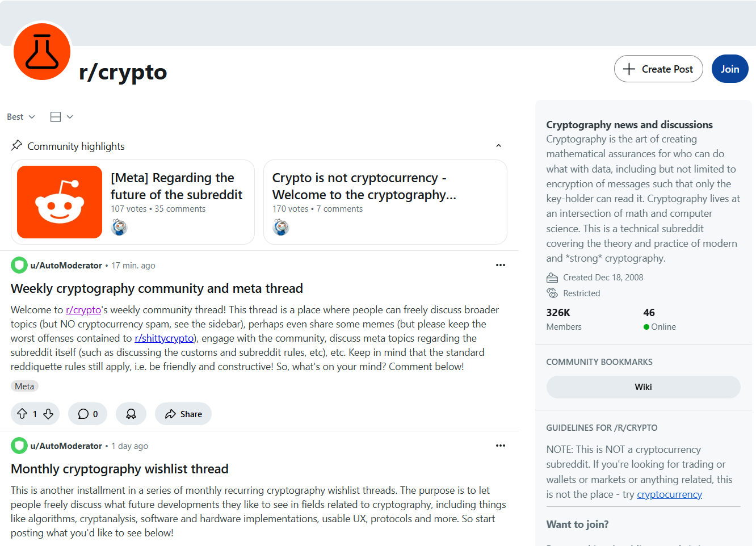Click the r/crypto flask community avatar

pyautogui.click(x=42, y=52)
